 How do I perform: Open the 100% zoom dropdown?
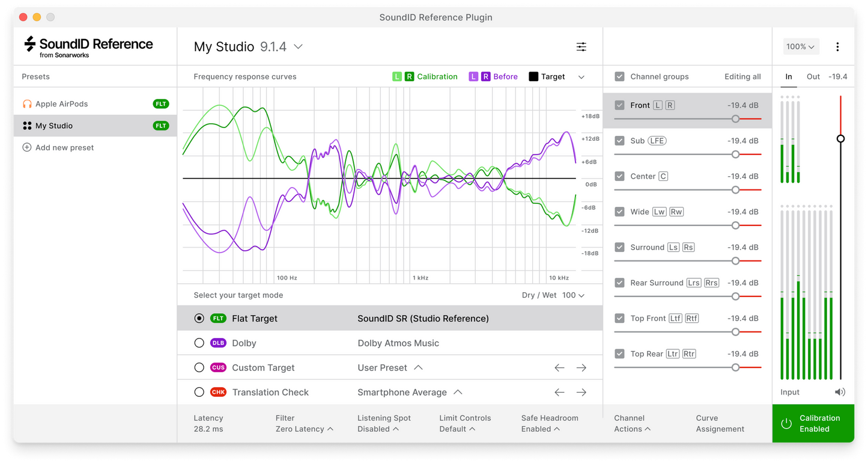[801, 47]
